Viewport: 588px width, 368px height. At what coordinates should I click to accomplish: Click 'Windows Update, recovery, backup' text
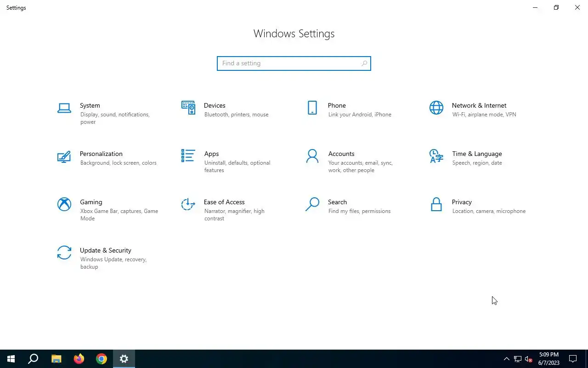click(113, 263)
